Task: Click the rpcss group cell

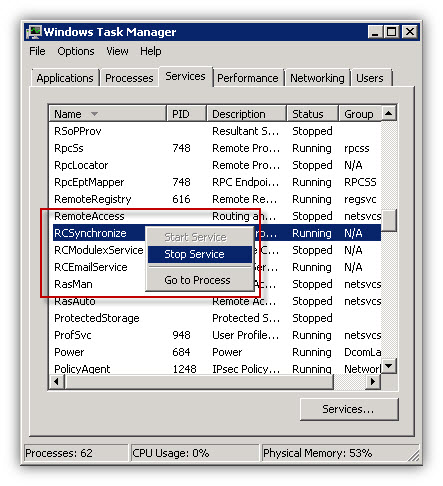Action: (357, 148)
